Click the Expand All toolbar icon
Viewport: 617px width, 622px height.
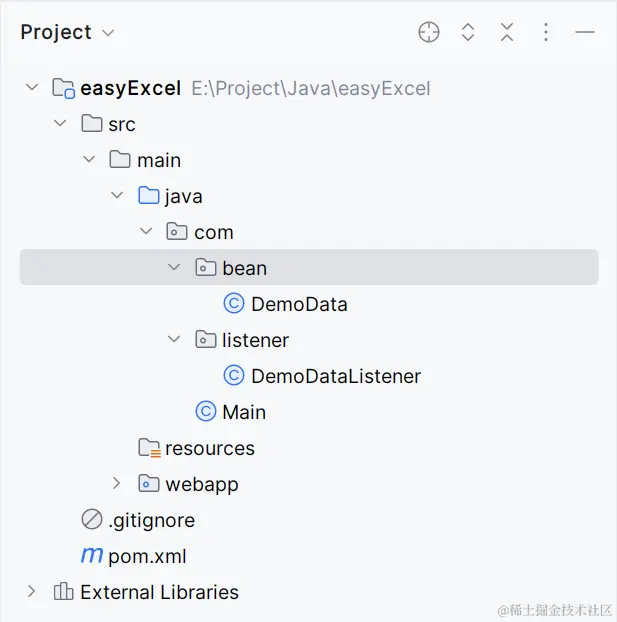[468, 32]
